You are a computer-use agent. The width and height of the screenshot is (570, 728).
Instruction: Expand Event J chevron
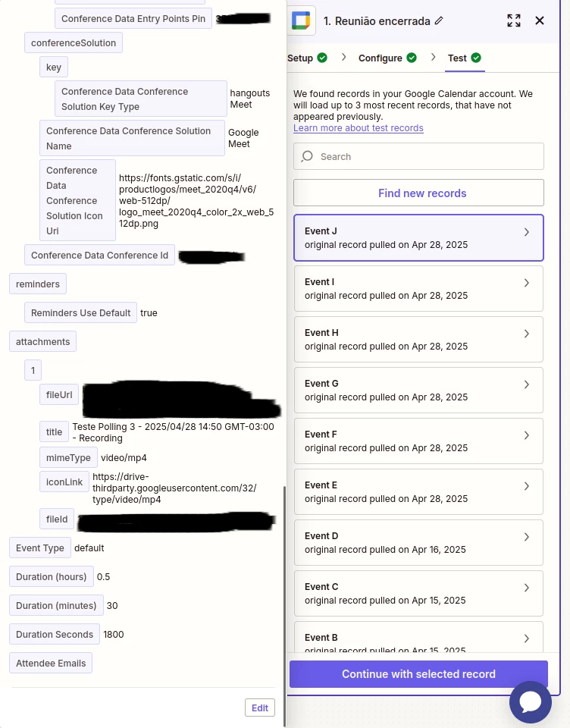click(526, 232)
